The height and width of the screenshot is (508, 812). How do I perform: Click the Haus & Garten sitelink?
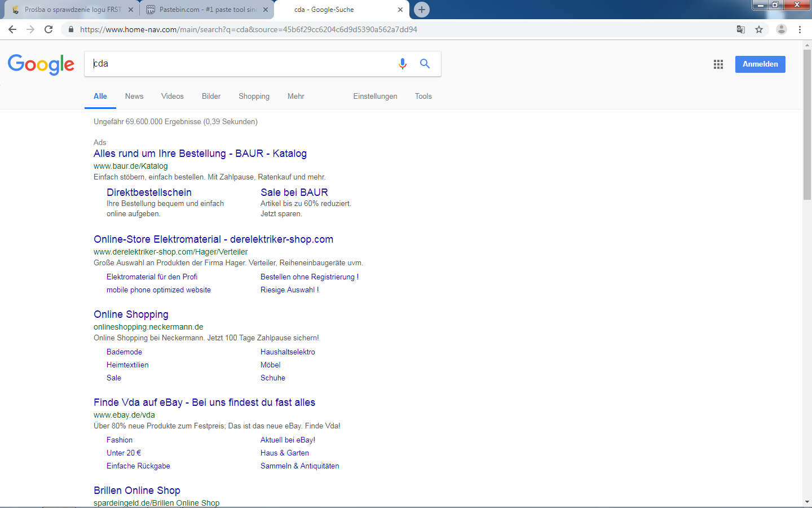[x=285, y=453]
